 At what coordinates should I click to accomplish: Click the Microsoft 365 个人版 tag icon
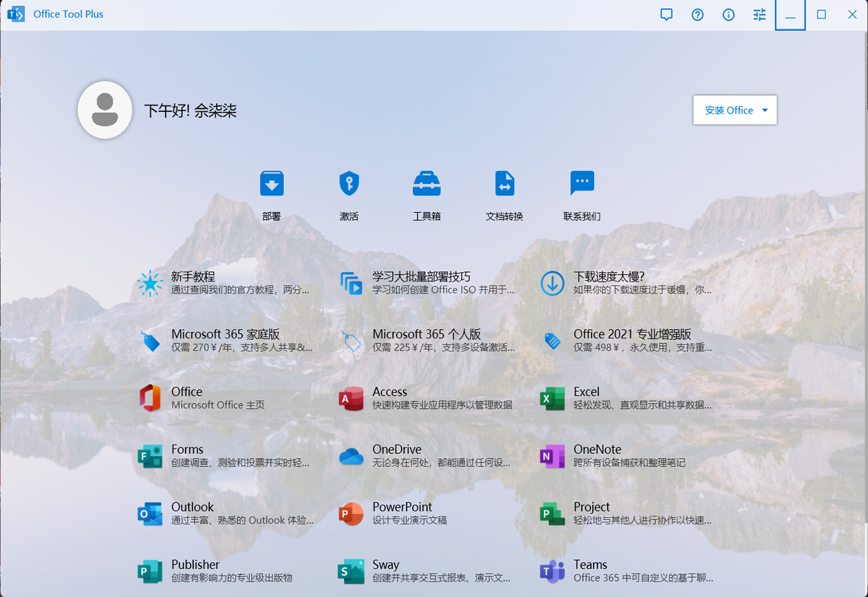351,341
